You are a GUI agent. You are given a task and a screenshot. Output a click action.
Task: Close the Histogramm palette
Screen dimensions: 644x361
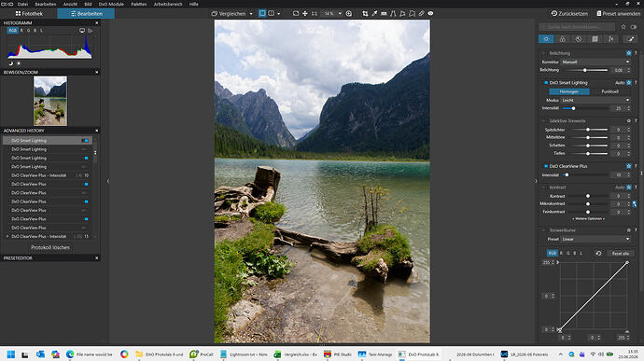(x=97, y=23)
